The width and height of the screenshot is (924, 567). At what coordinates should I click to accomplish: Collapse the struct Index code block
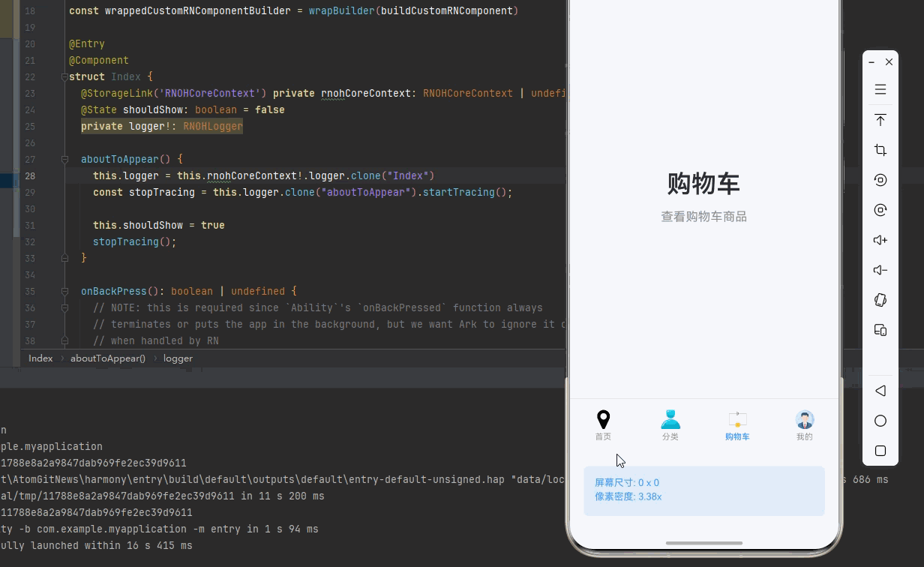tap(65, 76)
